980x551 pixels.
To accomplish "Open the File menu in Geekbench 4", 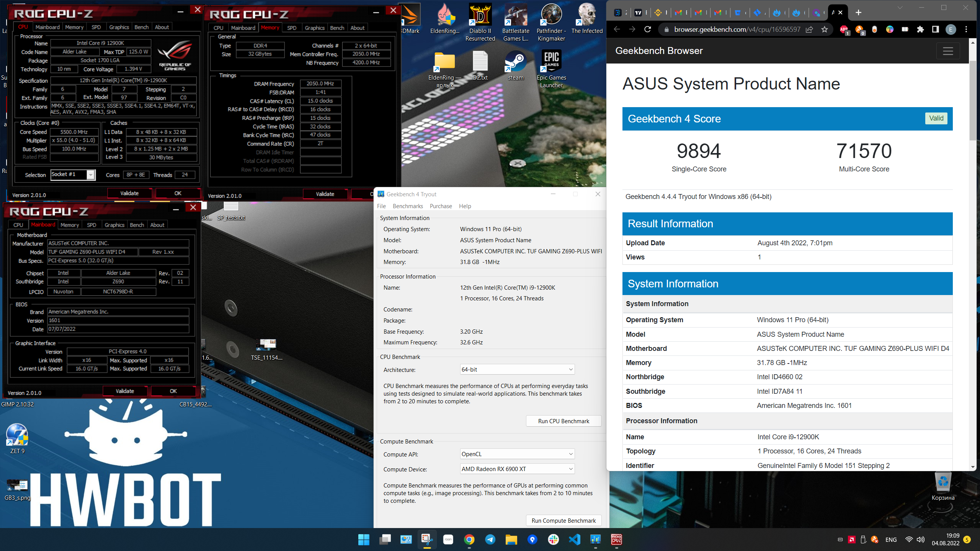I will click(x=381, y=206).
